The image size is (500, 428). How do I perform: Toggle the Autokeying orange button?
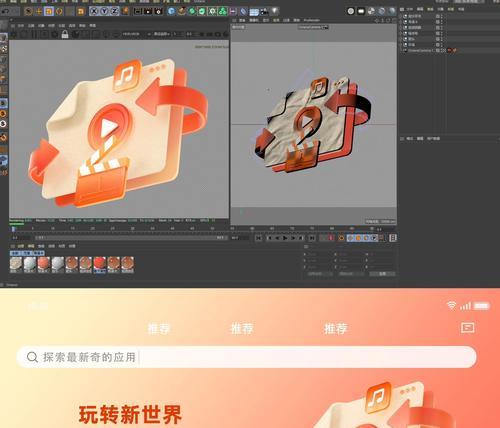point(341,238)
